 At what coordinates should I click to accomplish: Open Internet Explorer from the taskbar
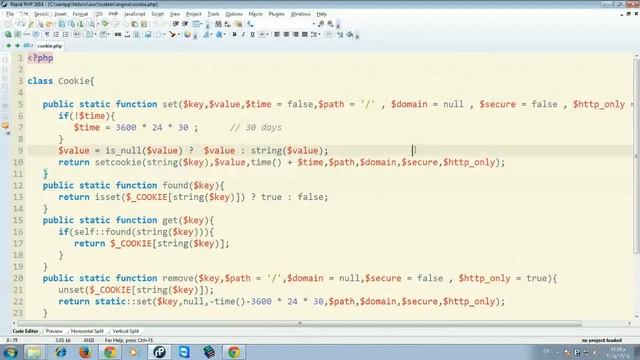coord(61,352)
